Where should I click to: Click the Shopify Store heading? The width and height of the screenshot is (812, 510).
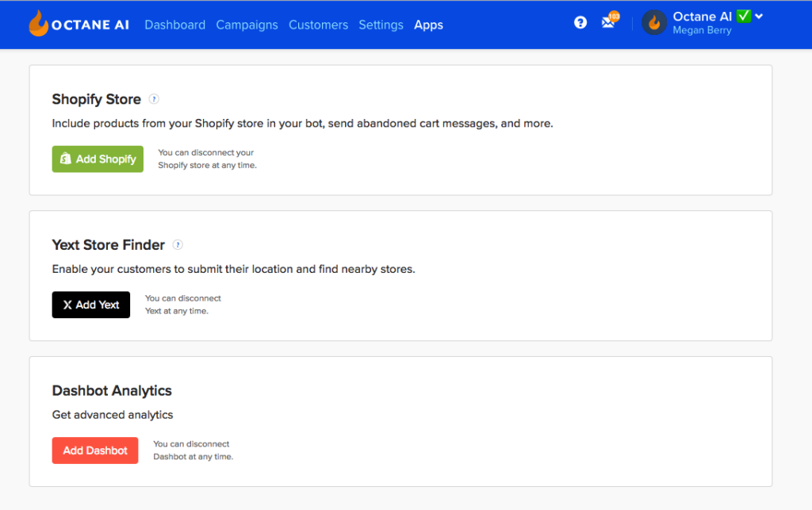[x=96, y=99]
